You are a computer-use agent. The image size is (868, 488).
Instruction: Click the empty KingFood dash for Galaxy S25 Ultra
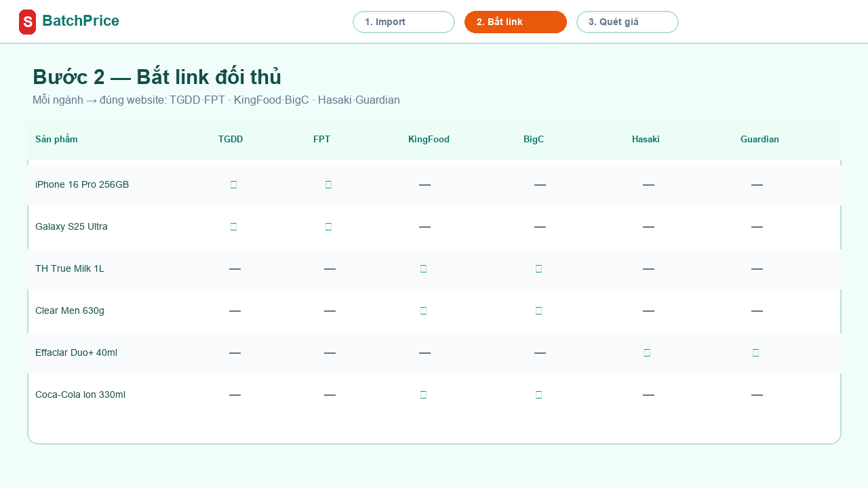[425, 226]
